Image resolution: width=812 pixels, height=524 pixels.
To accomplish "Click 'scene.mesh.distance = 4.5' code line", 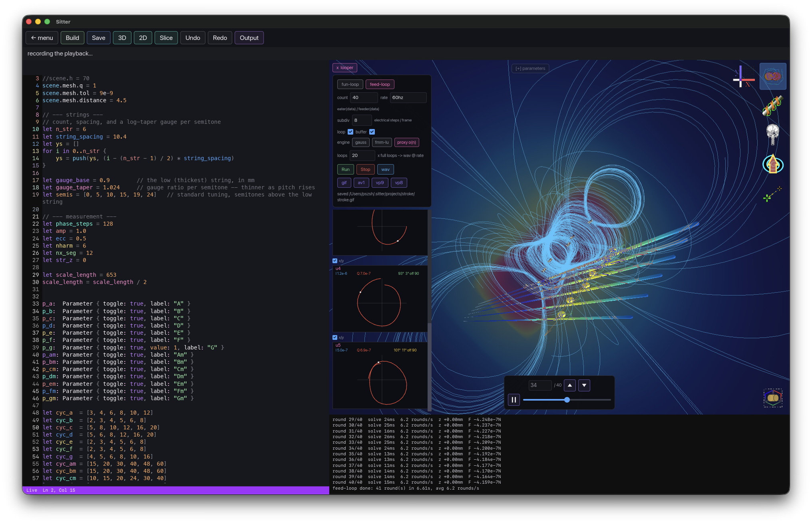I will point(84,100).
